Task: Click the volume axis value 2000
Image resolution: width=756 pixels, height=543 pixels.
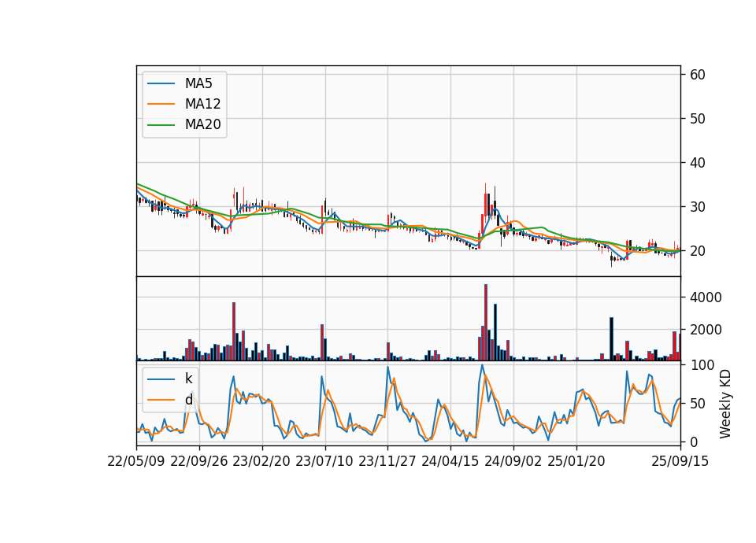Action: tap(706, 330)
